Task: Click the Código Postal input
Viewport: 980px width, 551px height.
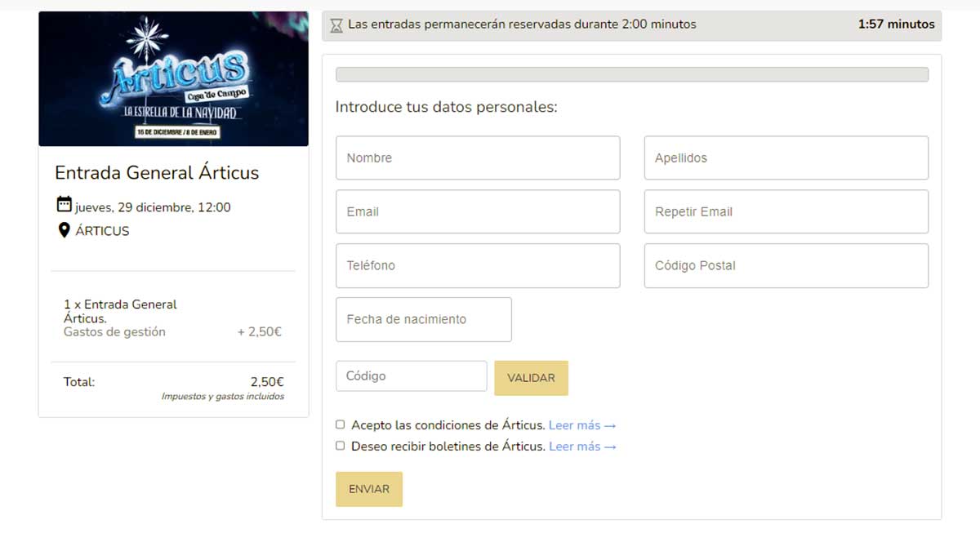Action: coord(786,264)
